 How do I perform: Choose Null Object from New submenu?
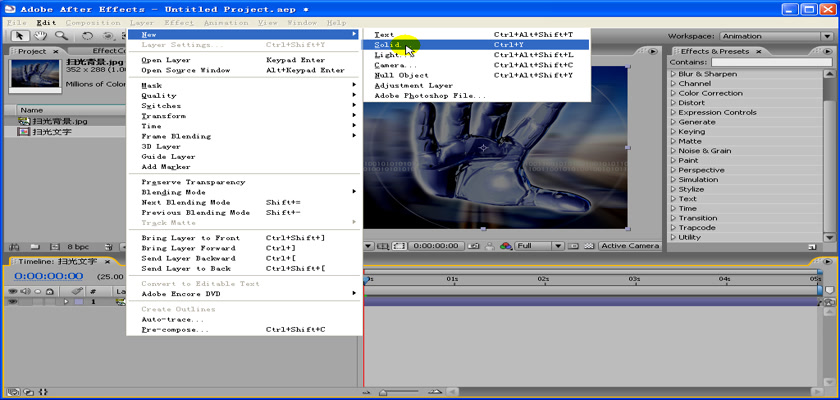click(x=476, y=75)
